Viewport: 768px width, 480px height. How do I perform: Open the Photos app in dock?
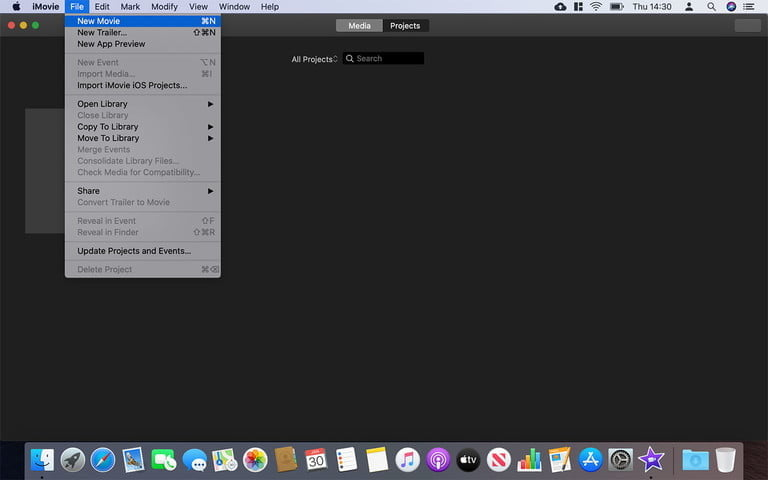(255, 459)
